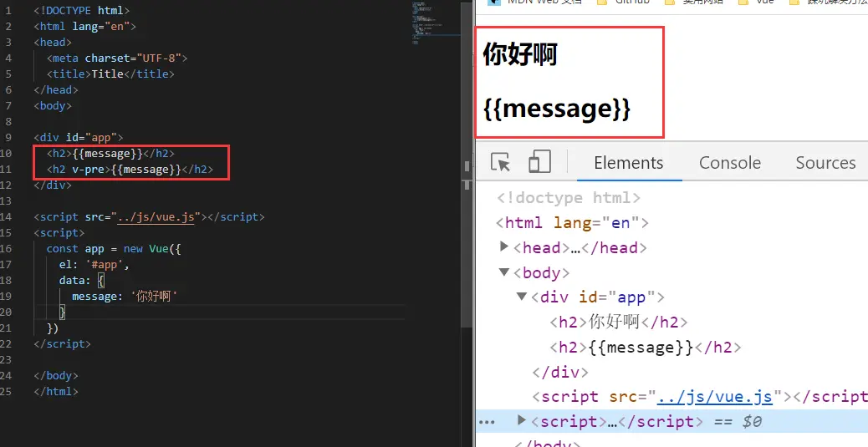Click the closing </html> line in editor

pyautogui.click(x=55, y=391)
